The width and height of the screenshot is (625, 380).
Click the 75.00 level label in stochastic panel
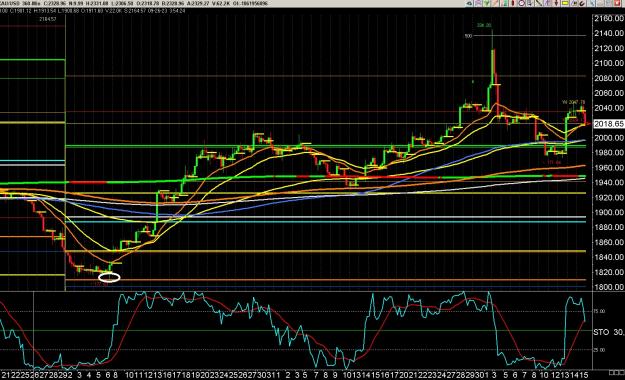click(600, 311)
